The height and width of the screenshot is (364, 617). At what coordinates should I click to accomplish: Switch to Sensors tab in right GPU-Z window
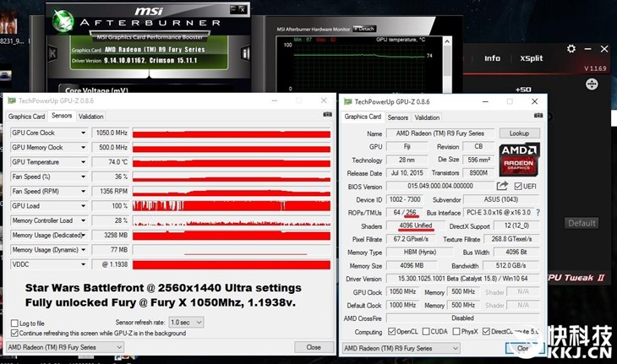coord(398,117)
